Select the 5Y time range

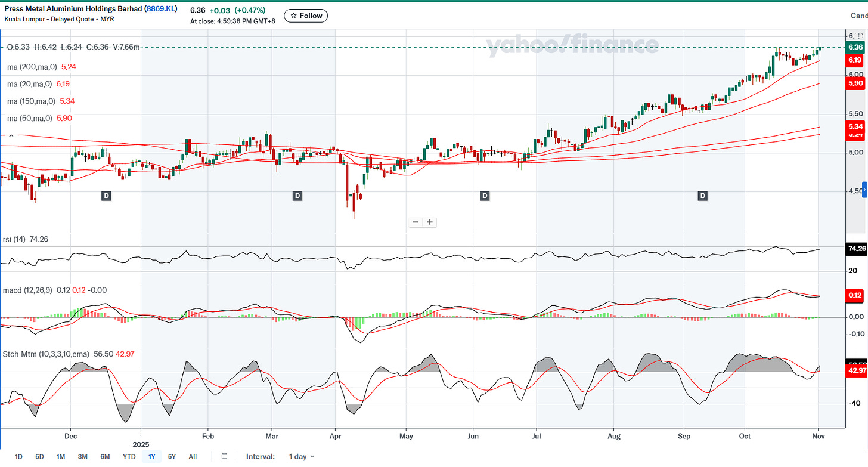click(x=172, y=456)
